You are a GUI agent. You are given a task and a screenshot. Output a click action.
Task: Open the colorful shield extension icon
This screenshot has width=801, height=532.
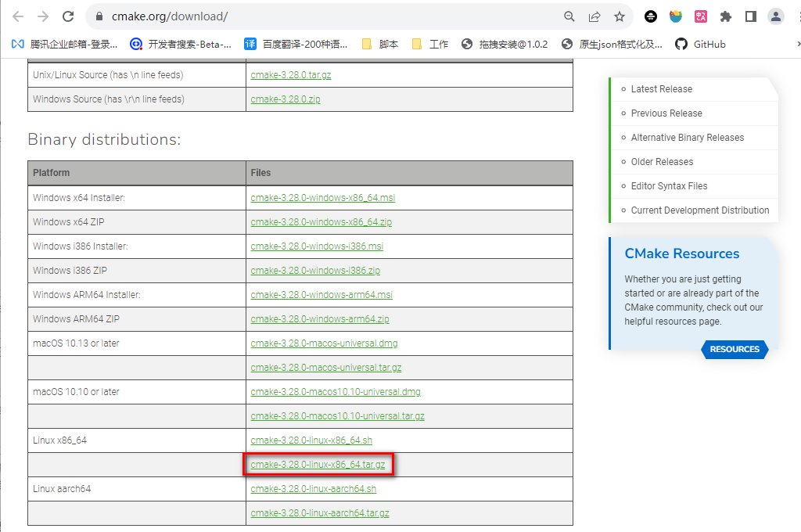click(x=675, y=16)
